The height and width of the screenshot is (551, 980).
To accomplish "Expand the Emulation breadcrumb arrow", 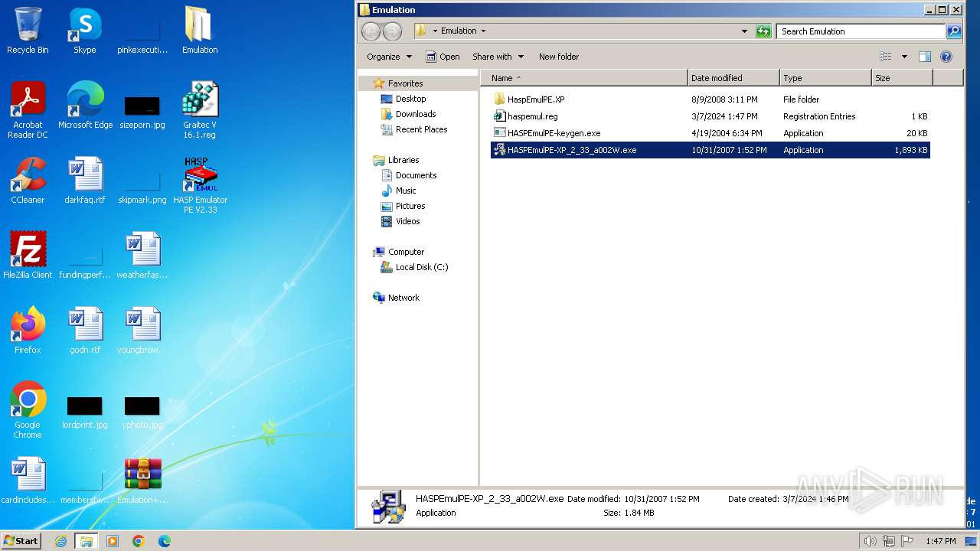I will pyautogui.click(x=483, y=31).
